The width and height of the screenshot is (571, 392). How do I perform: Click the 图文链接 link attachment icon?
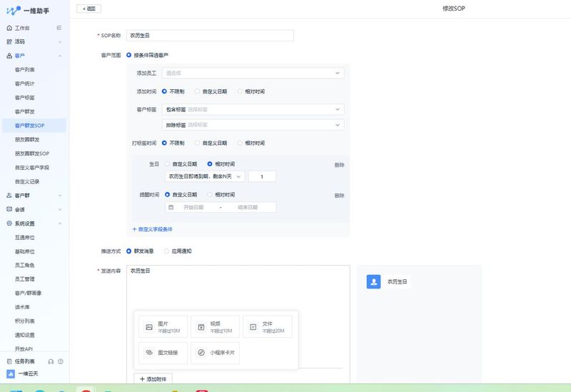coord(149,352)
